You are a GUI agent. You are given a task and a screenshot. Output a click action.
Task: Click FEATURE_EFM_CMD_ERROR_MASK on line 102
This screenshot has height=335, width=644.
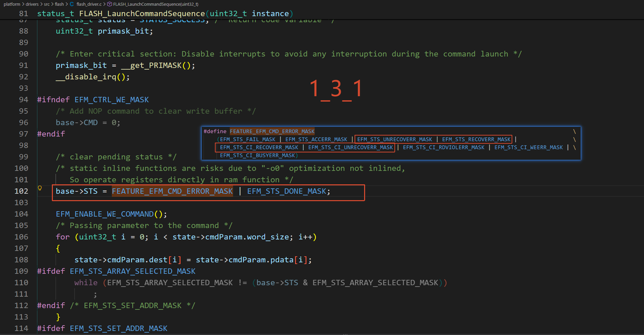(x=173, y=191)
